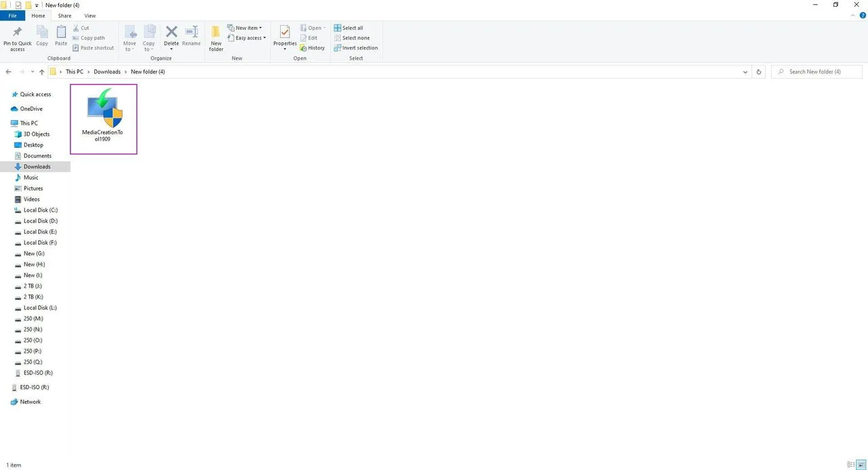868x470 pixels.
Task: Click Invert selection
Action: click(355, 48)
